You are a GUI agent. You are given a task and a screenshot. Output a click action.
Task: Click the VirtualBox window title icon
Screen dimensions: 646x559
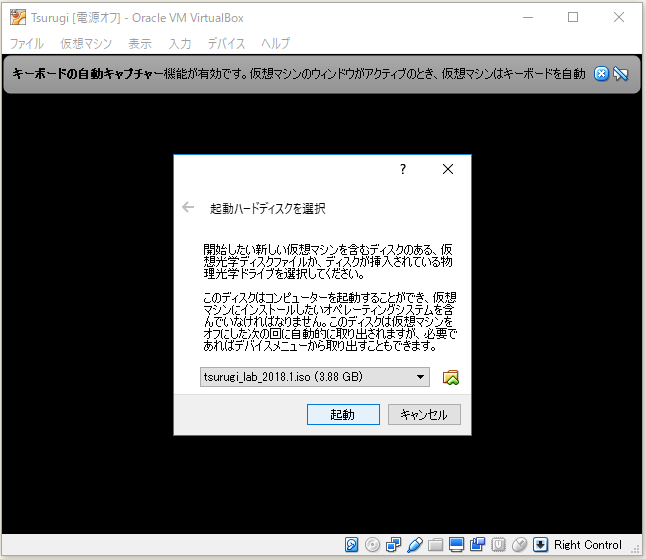point(18,18)
